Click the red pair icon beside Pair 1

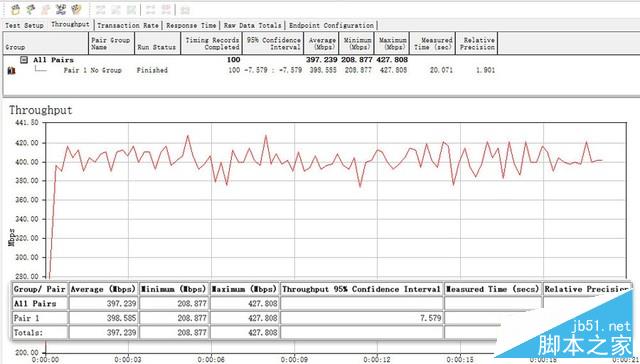click(11, 71)
